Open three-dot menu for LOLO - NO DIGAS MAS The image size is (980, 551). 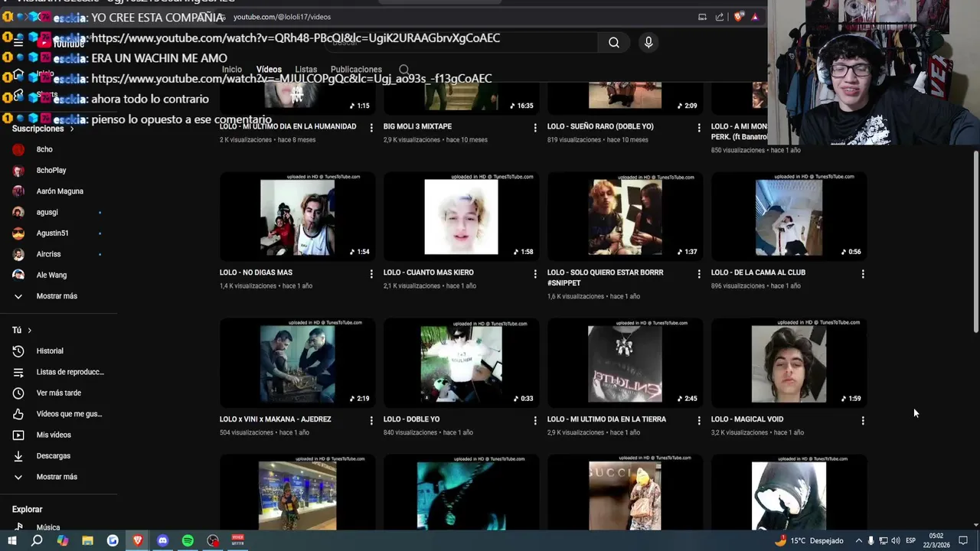point(371,273)
